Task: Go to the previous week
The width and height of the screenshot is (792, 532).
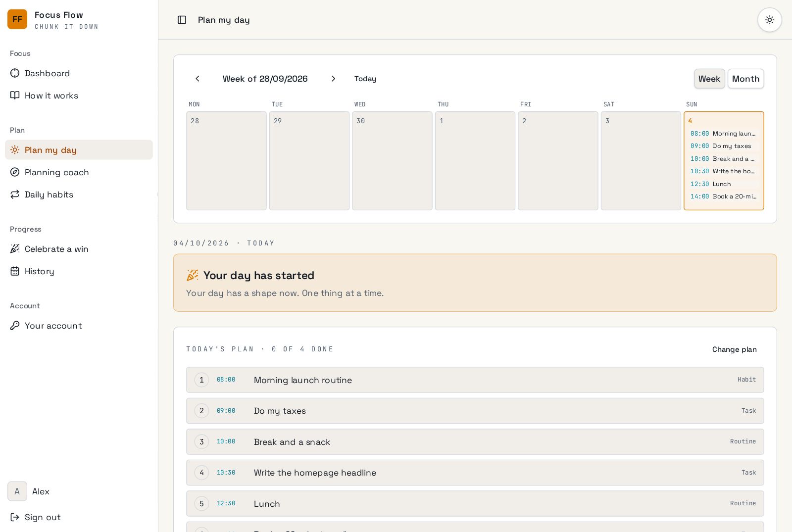Action: click(198, 79)
